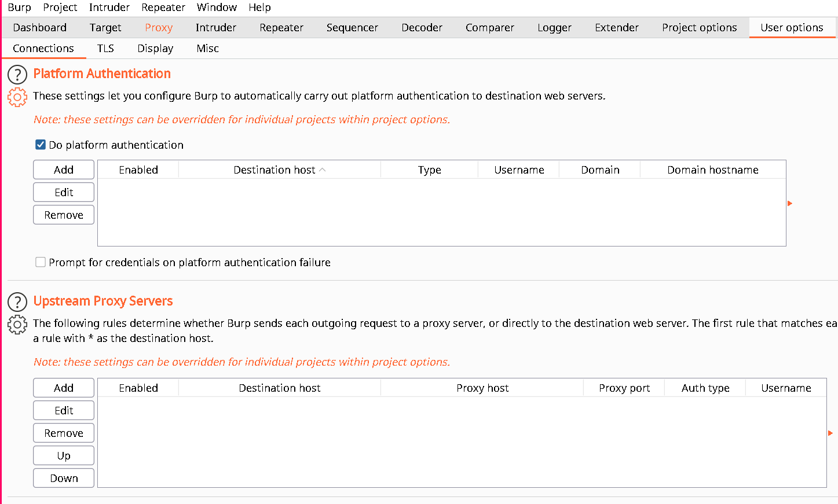Move upstream proxy rule Up
838x504 pixels.
pyautogui.click(x=64, y=455)
